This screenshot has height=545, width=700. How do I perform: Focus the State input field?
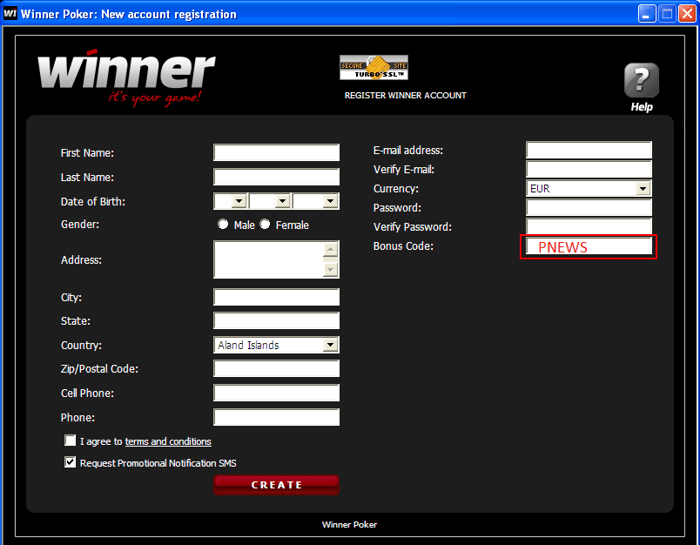pos(276,320)
